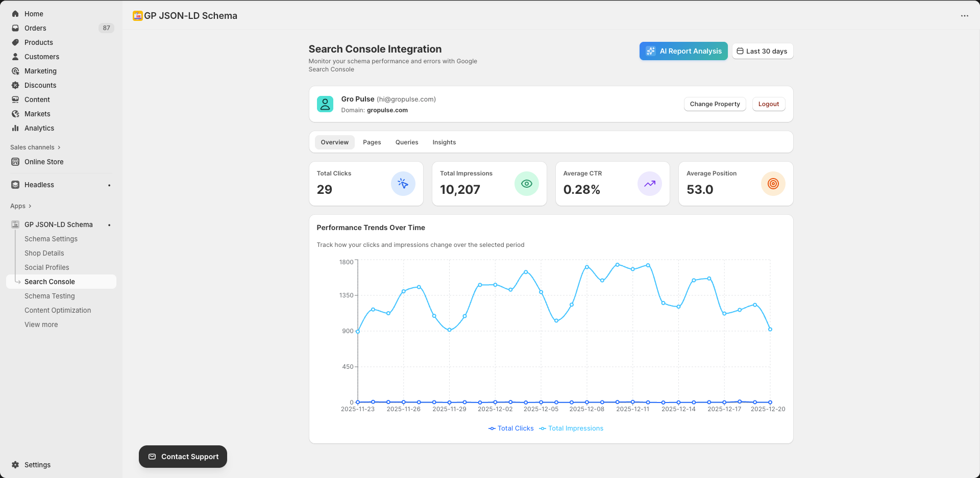Toggle the Total Impressions series in chart legend
The width and height of the screenshot is (980, 478).
click(x=571, y=428)
